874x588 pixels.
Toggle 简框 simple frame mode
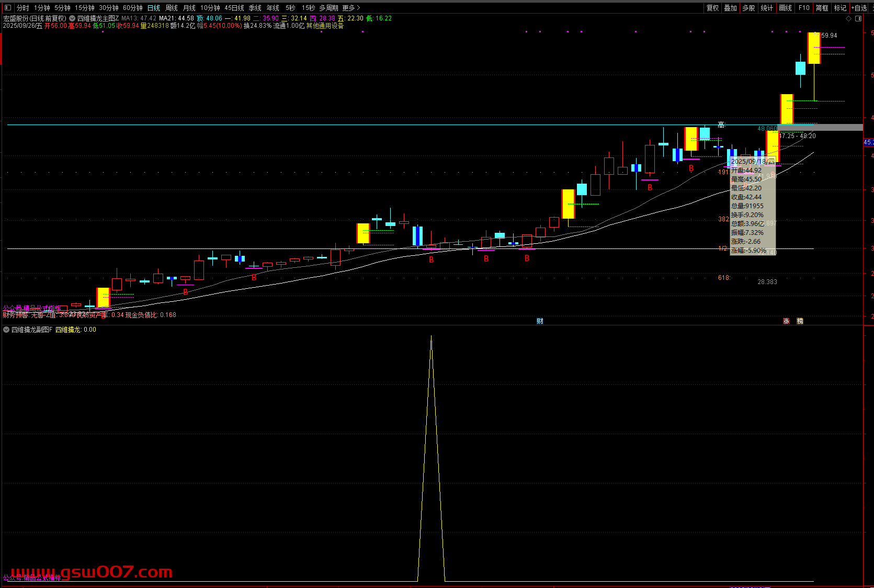822,8
